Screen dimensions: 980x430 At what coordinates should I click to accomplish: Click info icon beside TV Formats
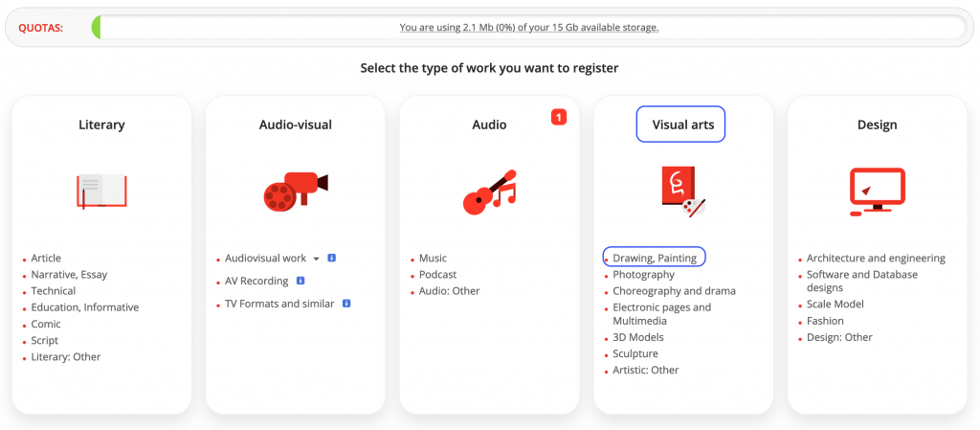click(x=346, y=304)
